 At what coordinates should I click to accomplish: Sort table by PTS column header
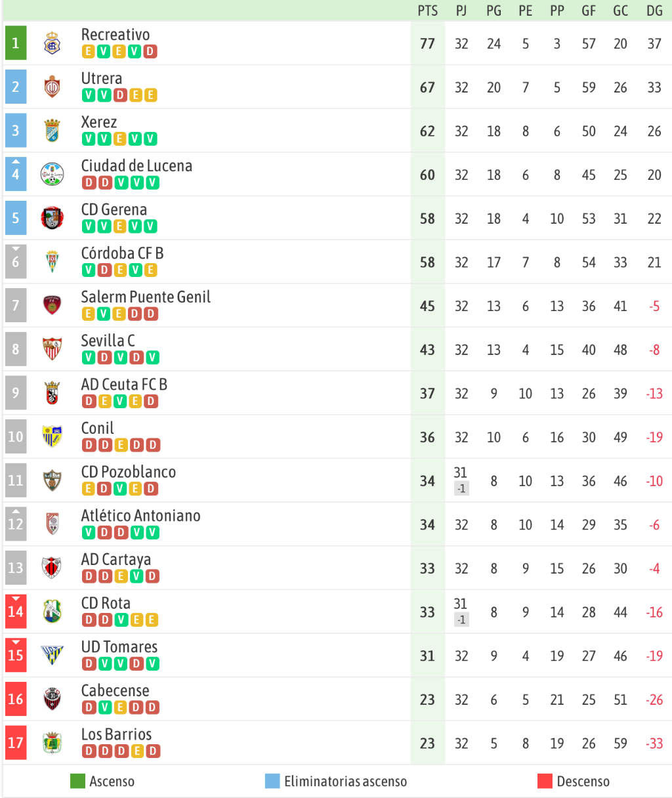pyautogui.click(x=427, y=10)
